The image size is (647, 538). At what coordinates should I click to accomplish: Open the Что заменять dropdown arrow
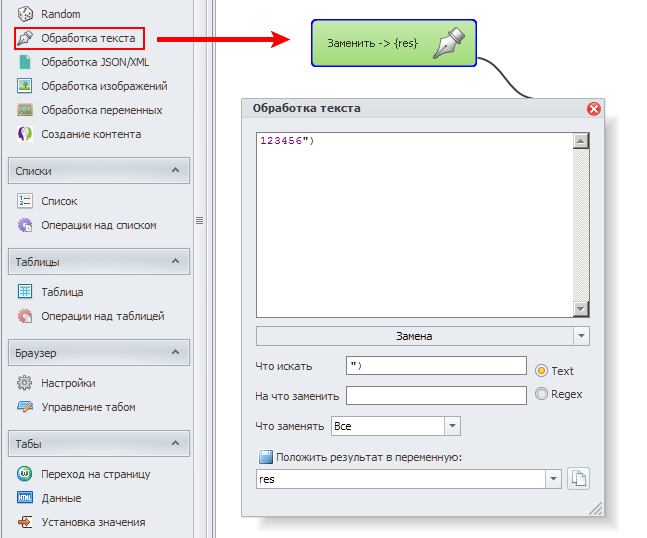click(452, 426)
